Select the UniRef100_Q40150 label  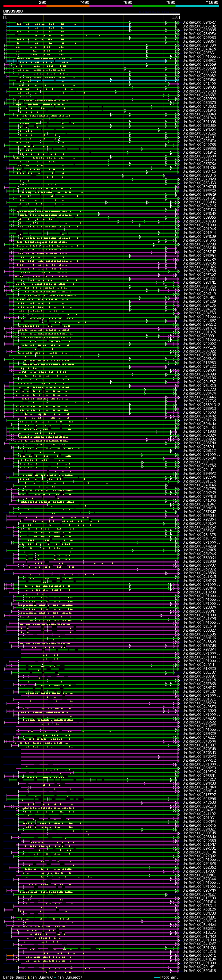199,523
